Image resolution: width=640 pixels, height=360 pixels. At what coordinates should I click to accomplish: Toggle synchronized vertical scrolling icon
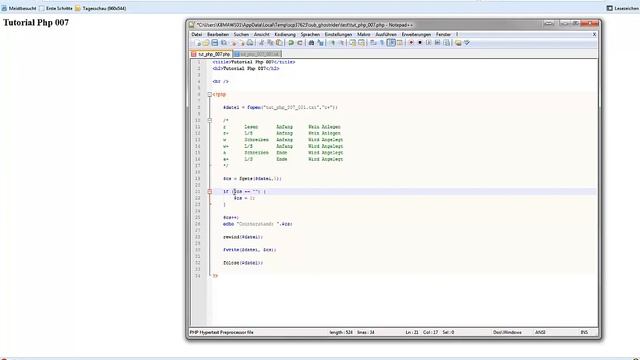click(x=353, y=43)
